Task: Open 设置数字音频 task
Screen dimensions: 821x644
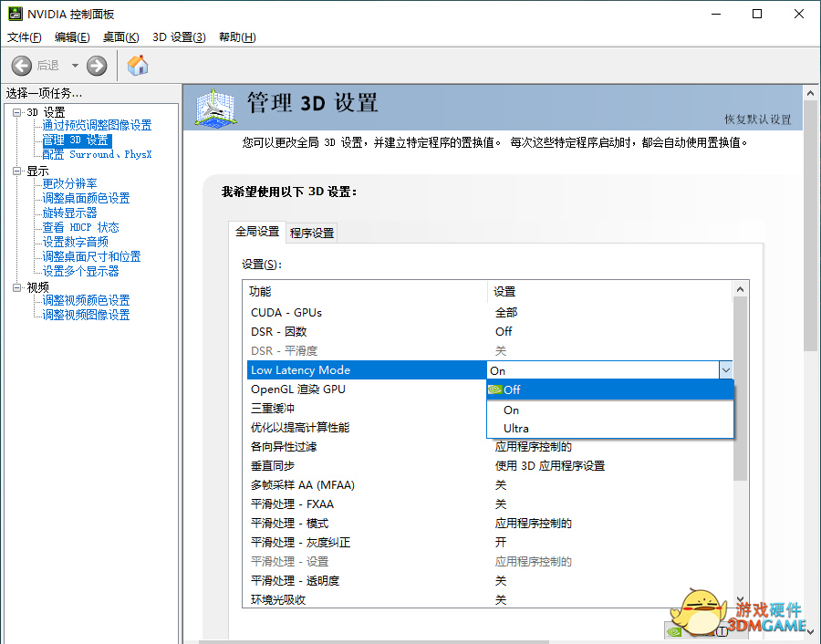Action: [75, 242]
